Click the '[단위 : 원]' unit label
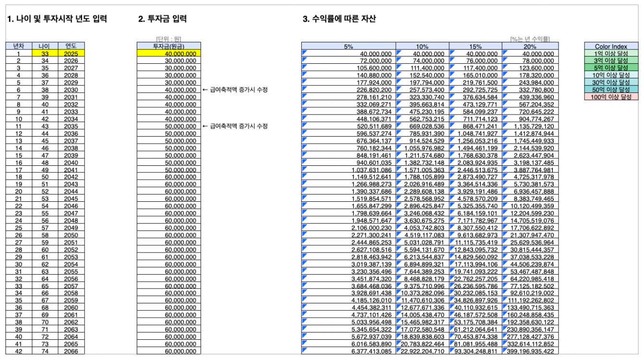The width and height of the screenshot is (644, 358). pos(168,39)
